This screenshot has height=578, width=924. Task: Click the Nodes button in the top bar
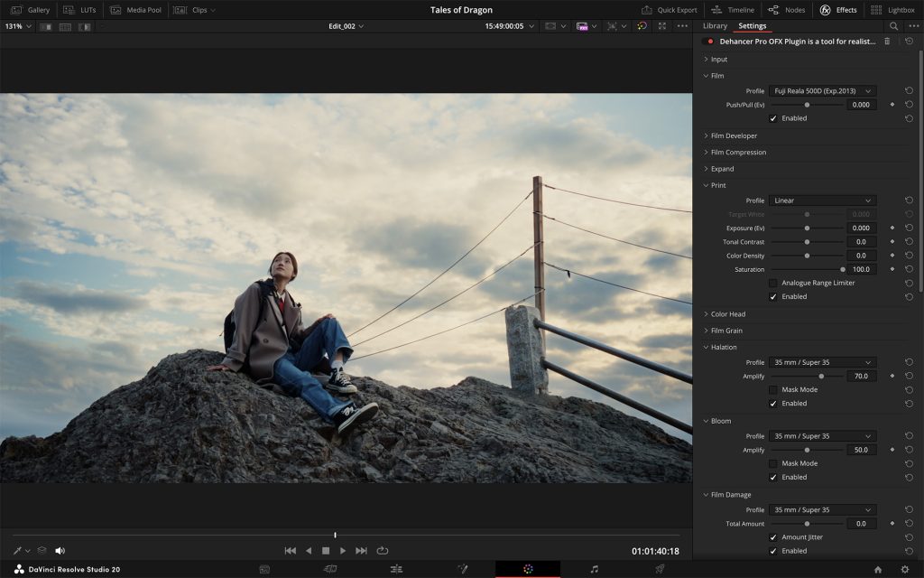(787, 10)
